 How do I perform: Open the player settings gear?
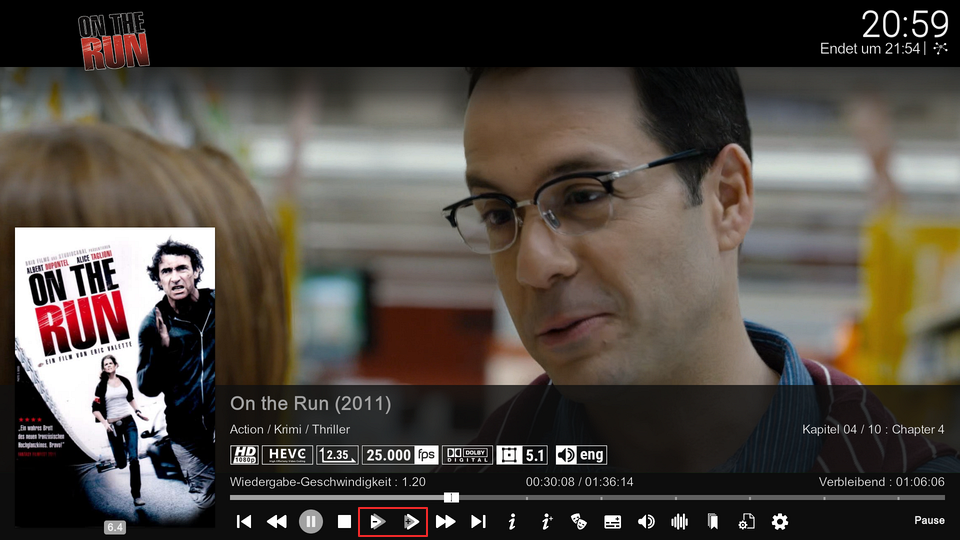779,522
